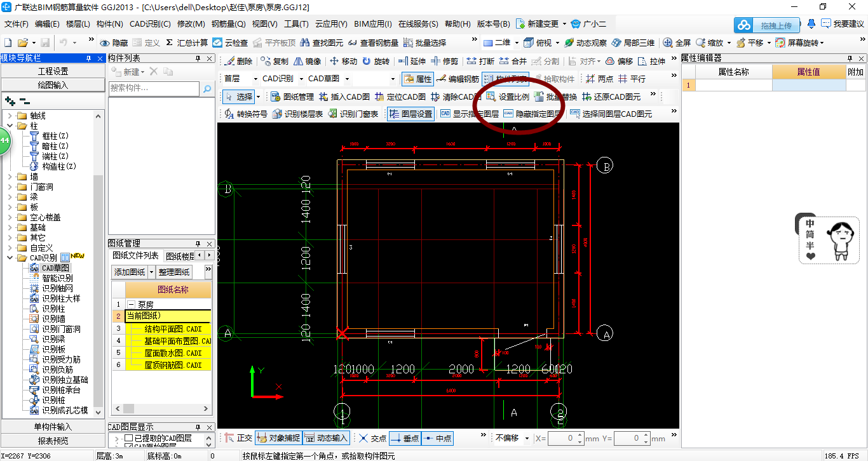Click the open file folder icon
This screenshot has height=461, width=868.
(x=22, y=43)
